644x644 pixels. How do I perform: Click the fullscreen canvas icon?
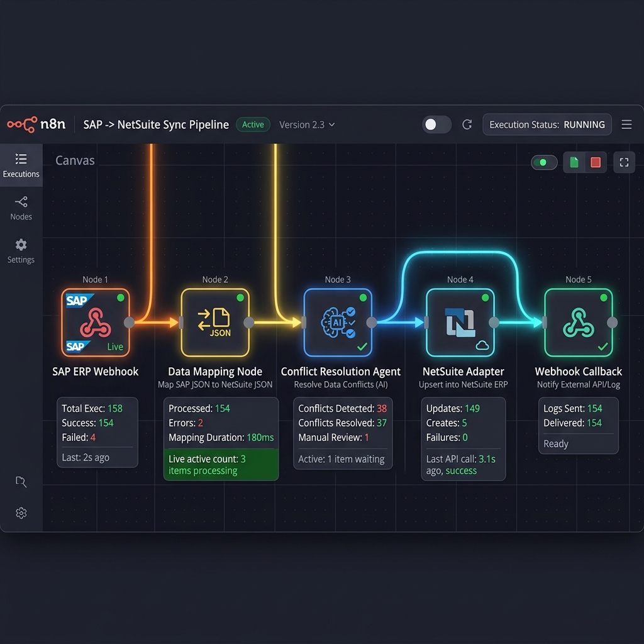click(x=625, y=162)
